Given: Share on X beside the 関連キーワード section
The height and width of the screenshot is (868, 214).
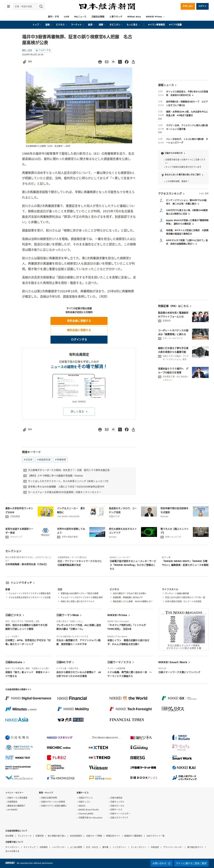Looking at the screenshot, I should coord(120,430).
